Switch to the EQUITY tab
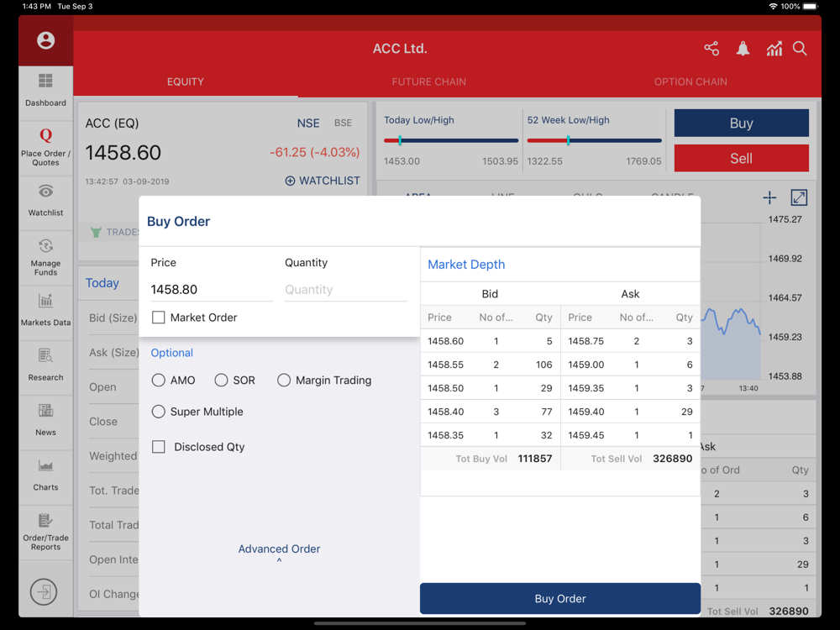 tap(186, 82)
